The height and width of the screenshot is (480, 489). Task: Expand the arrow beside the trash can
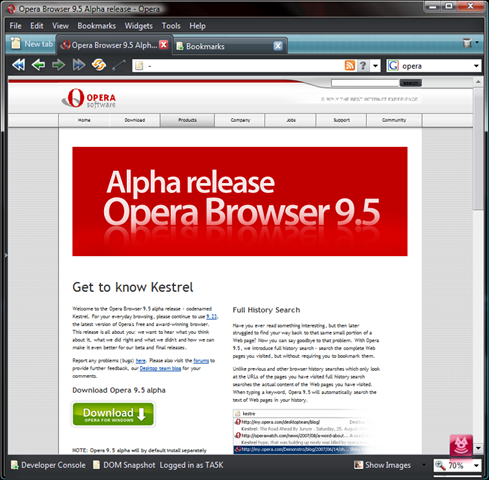click(477, 42)
